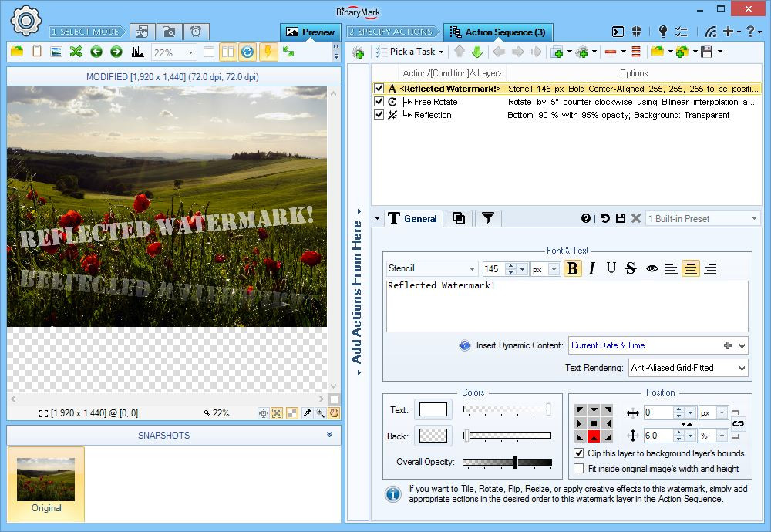
Task: Paste image from clipboard icon
Action: [37, 52]
